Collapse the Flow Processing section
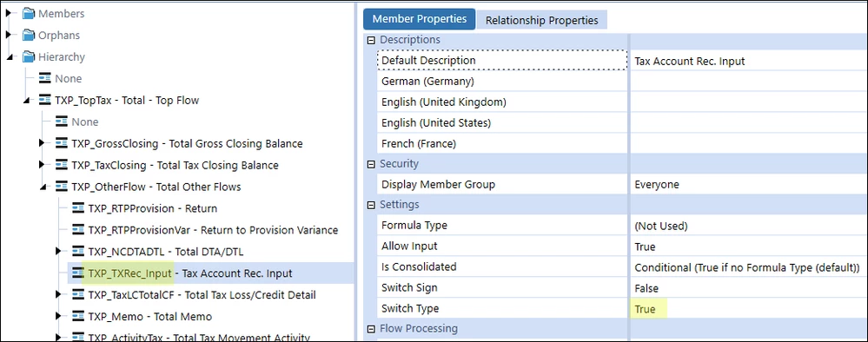 pos(372,329)
